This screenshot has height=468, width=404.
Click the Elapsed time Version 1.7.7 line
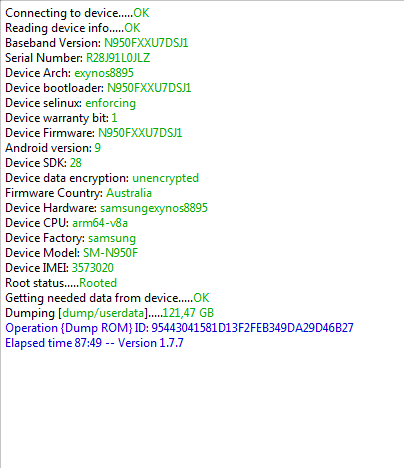tap(94, 343)
